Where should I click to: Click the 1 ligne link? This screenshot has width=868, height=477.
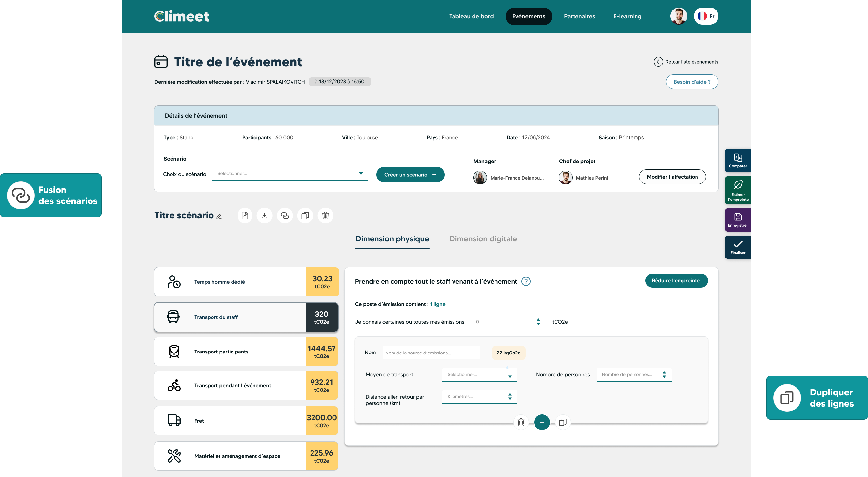[437, 304]
